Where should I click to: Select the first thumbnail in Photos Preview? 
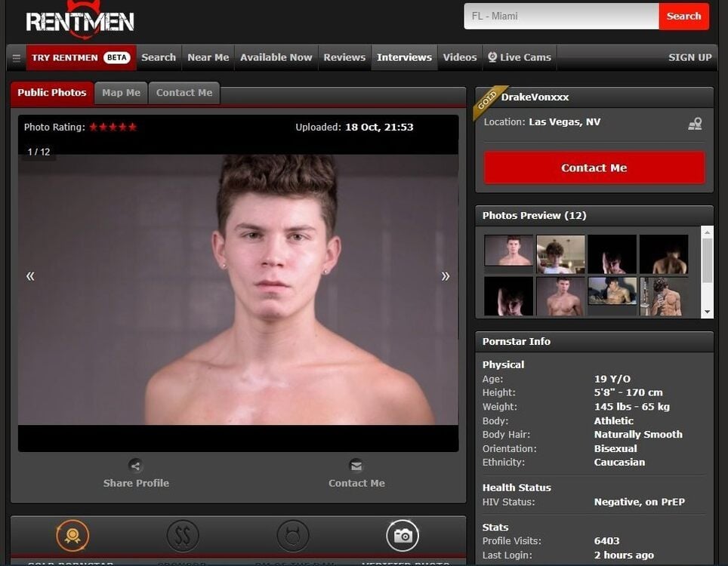pyautogui.click(x=508, y=251)
